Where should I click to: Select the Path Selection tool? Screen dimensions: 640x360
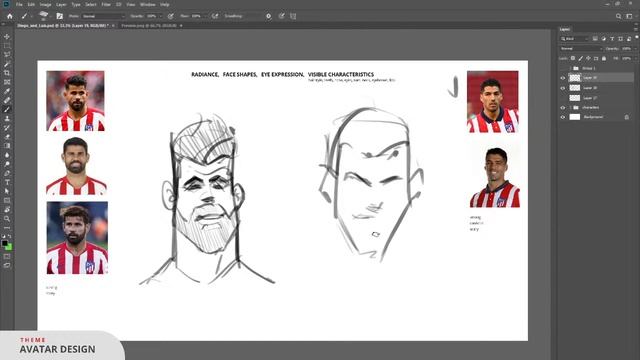(7, 191)
